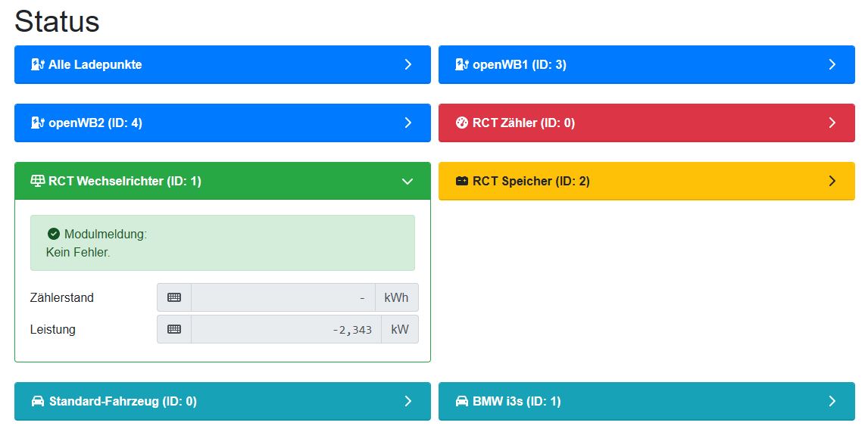
Task: Click the car icon for BMW i3s
Action: coord(462,402)
